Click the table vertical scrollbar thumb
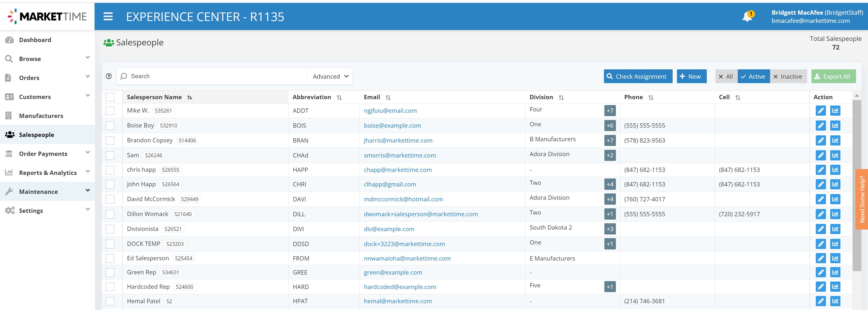868x310 pixels. click(x=856, y=185)
